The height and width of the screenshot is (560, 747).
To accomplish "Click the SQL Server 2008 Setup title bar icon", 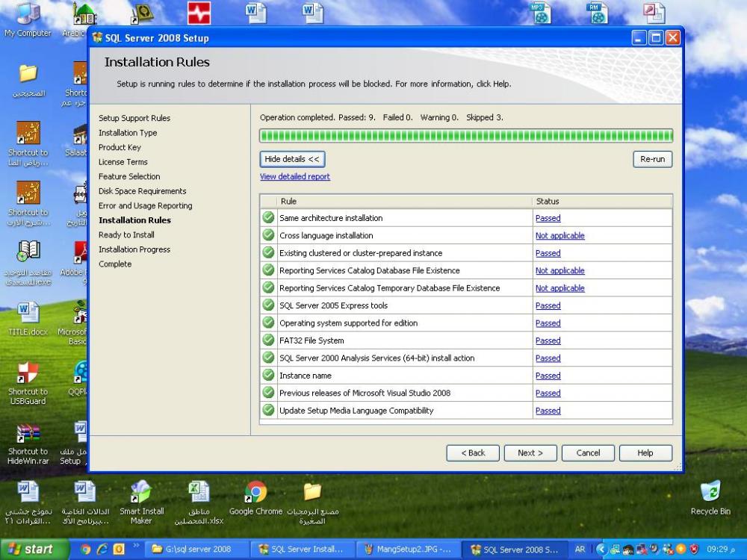I will [x=97, y=38].
